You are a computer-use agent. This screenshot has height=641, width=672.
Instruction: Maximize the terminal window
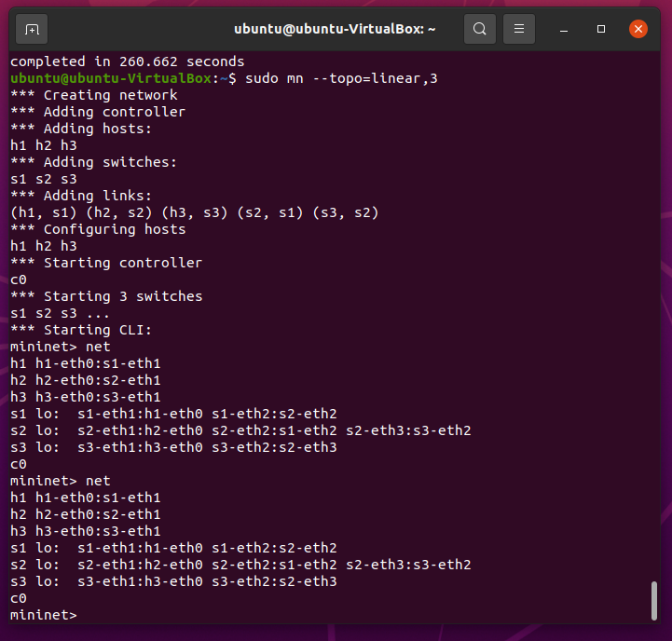click(x=601, y=29)
